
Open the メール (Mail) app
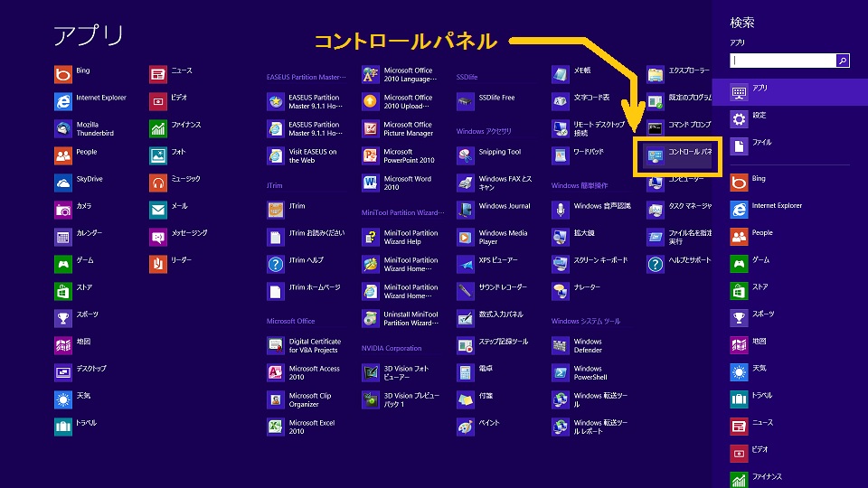point(169,210)
